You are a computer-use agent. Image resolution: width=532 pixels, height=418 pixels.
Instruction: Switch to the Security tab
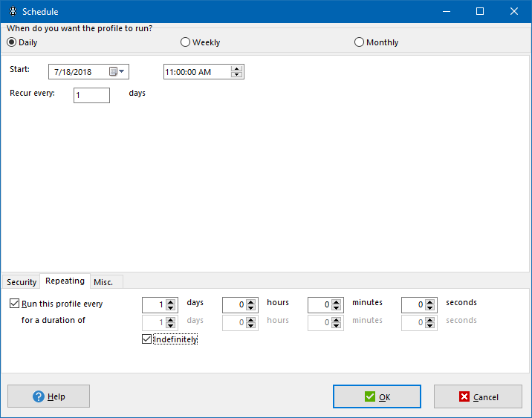coord(22,282)
